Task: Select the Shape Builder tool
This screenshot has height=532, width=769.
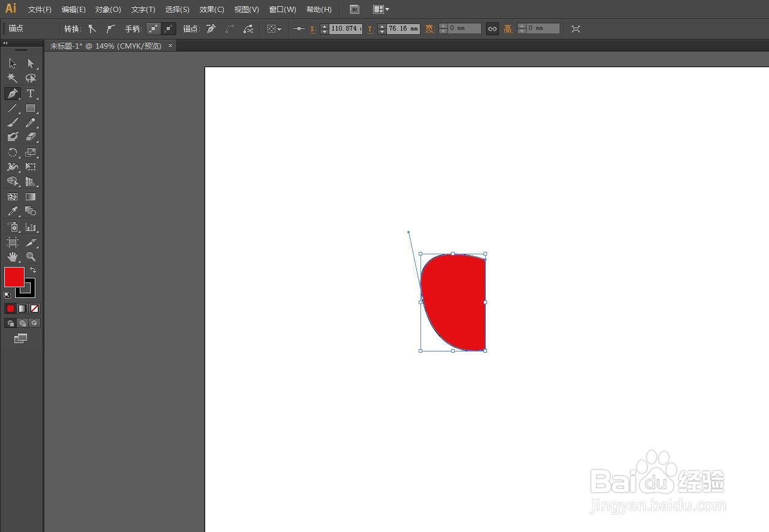Action: click(13, 181)
